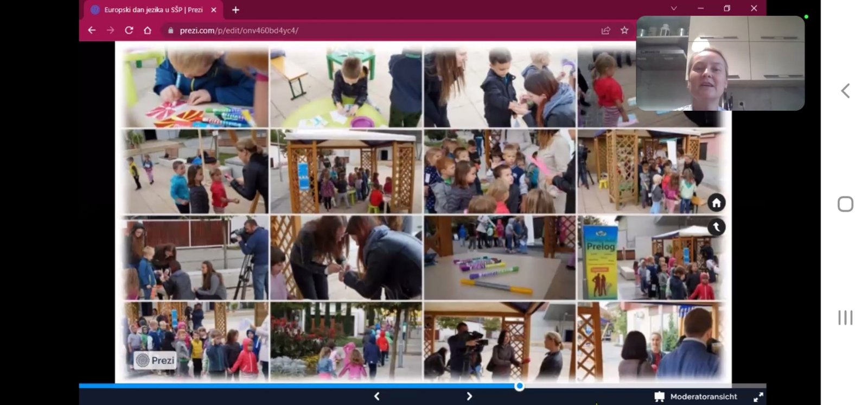This screenshot has height=405, width=868.
Task: Go to the previous Prezi slide
Action: (x=377, y=396)
